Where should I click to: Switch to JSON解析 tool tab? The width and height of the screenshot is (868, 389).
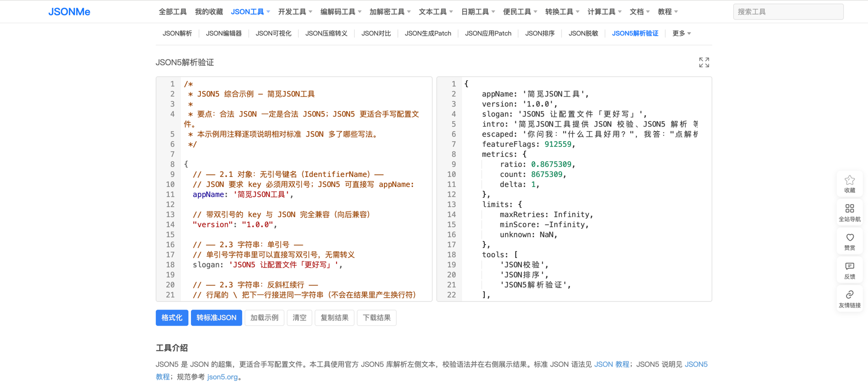point(177,33)
